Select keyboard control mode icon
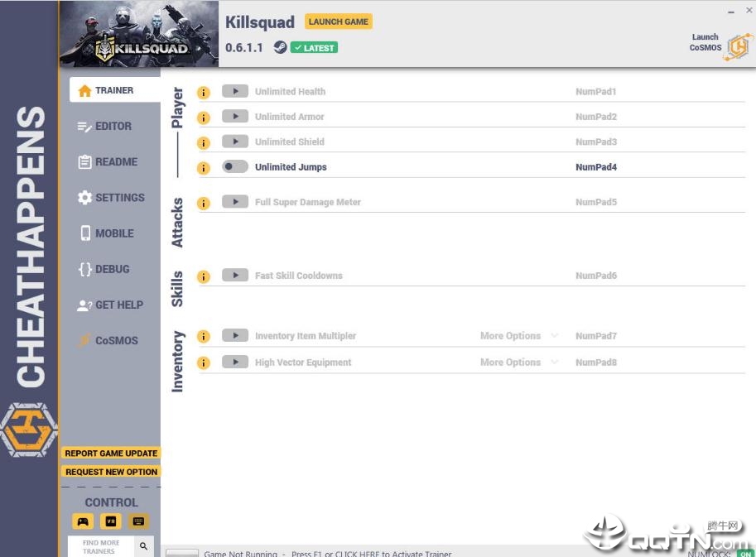Image resolution: width=756 pixels, height=557 pixels. tap(138, 521)
